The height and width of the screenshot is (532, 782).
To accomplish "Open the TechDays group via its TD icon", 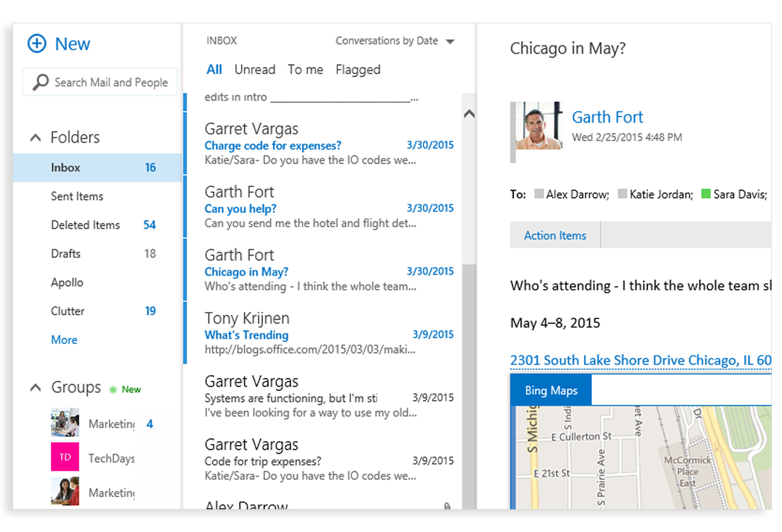I will (65, 457).
